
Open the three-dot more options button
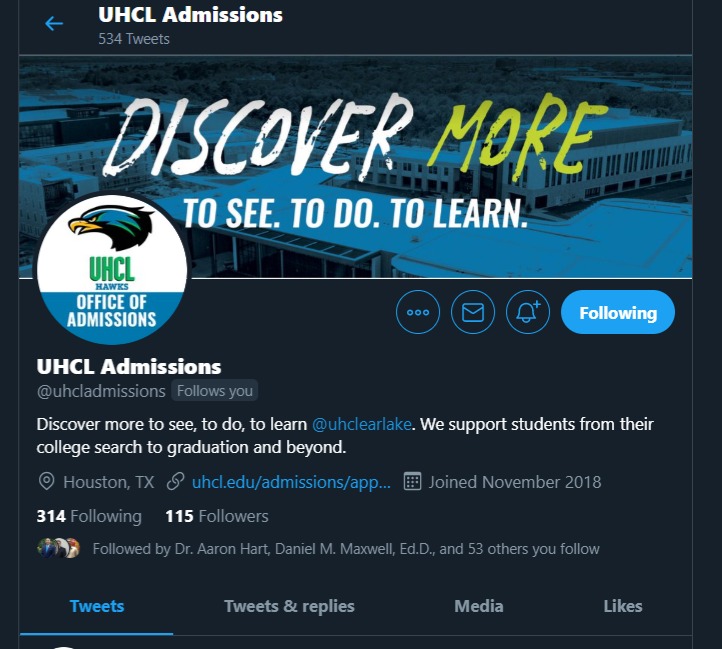coord(418,312)
